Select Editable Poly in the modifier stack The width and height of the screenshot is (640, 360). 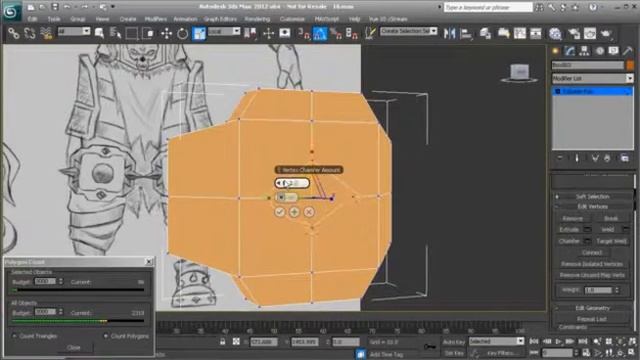pos(593,91)
